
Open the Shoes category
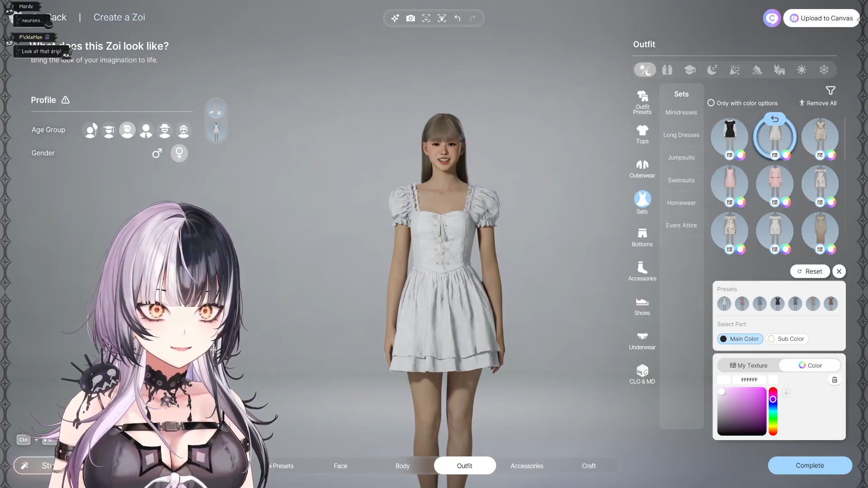642,306
